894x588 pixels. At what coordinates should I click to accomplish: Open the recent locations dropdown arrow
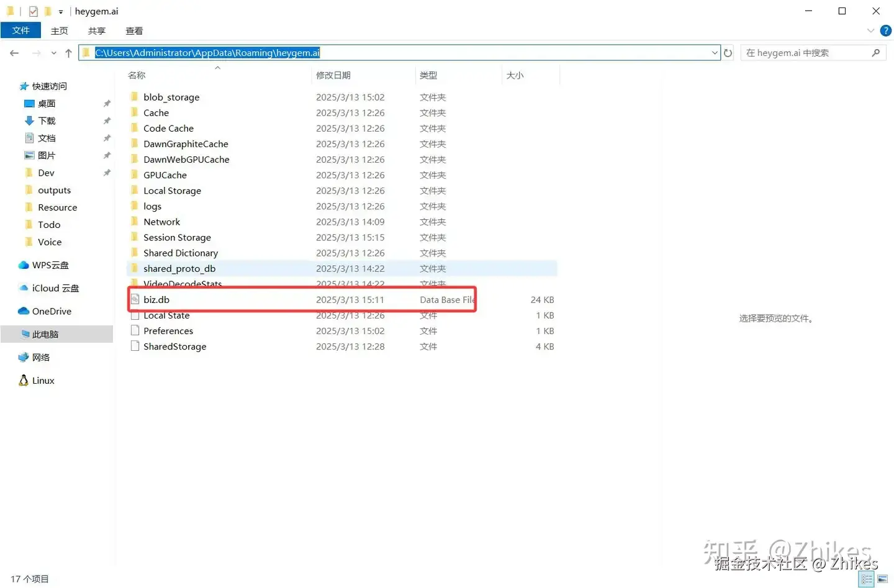(x=54, y=53)
